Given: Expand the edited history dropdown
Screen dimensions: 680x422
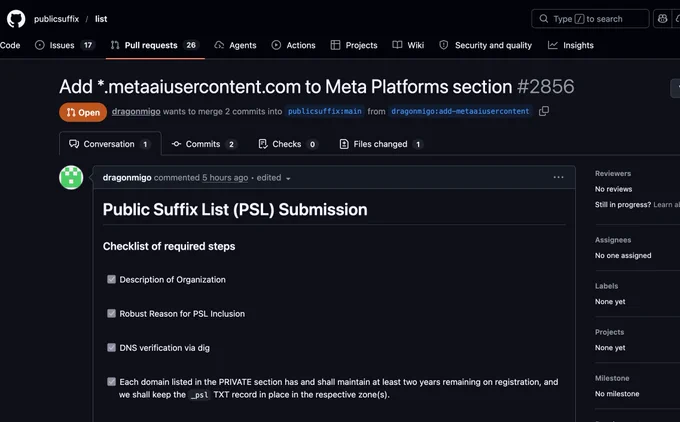Looking at the screenshot, I should point(273,177).
